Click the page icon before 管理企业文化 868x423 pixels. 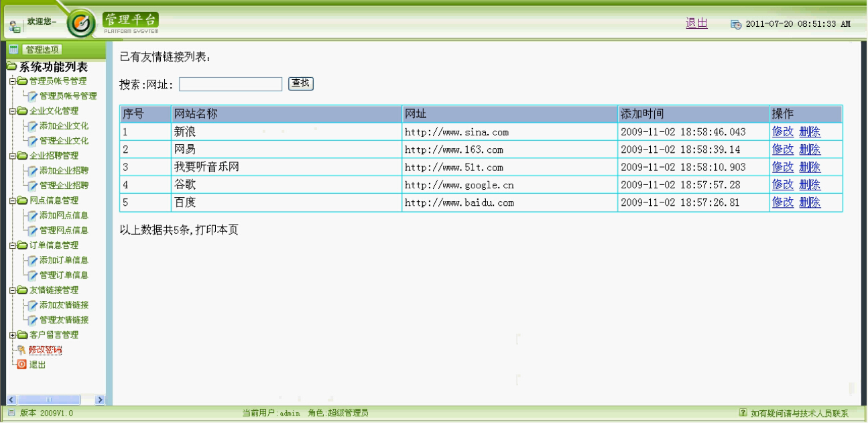tap(33, 141)
